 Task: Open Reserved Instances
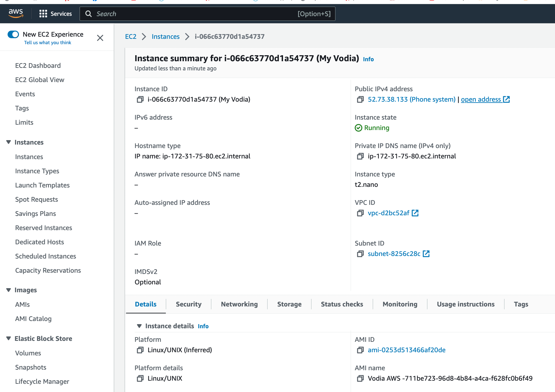[x=44, y=228]
